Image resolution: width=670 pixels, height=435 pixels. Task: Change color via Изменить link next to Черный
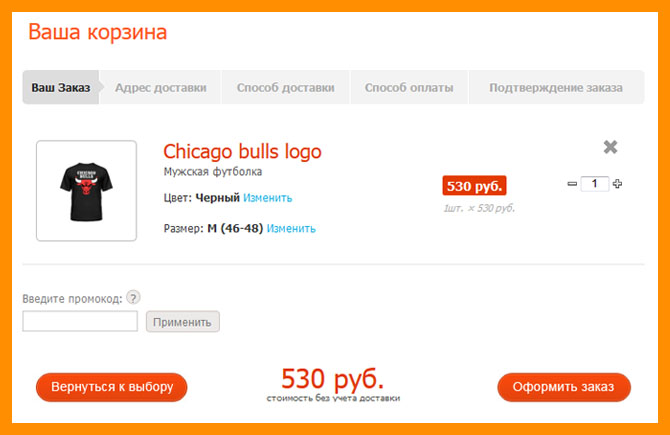[x=267, y=198]
